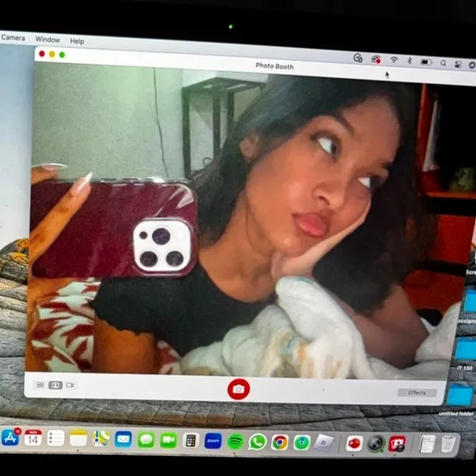This screenshot has height=476, width=476.
Task: Launch Google Chrome from the Dock
Action: (279, 442)
